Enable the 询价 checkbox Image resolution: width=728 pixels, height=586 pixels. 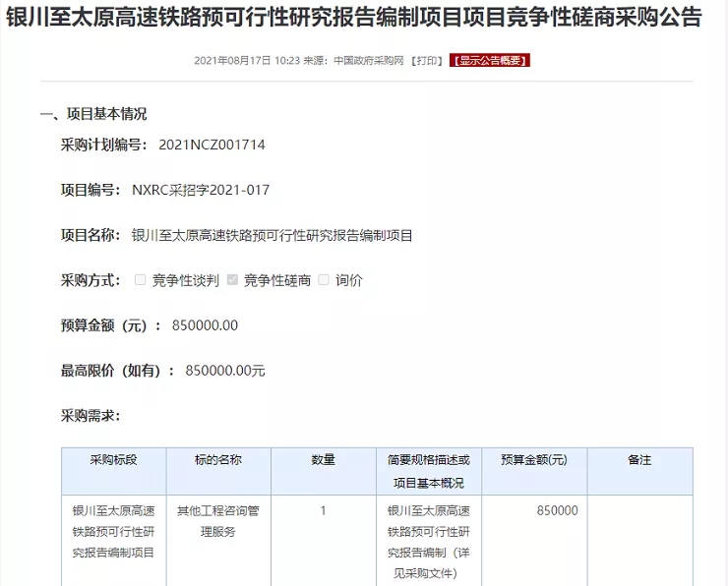tap(324, 280)
